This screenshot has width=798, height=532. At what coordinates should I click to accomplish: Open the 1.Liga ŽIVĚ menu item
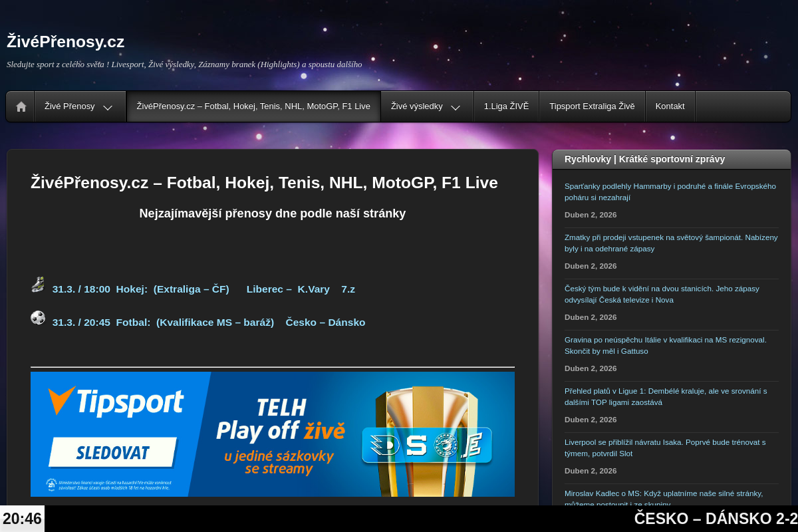tap(506, 106)
